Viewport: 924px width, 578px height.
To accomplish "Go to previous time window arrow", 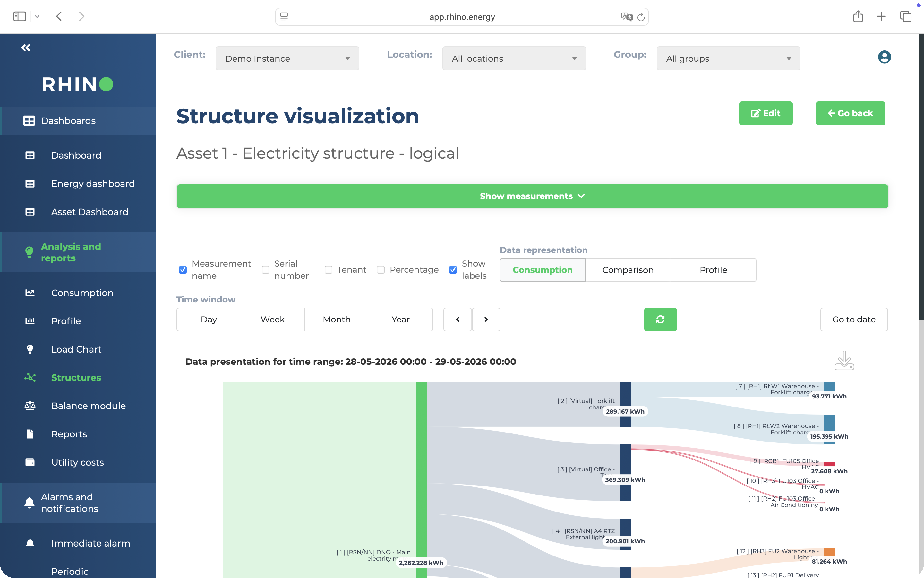I will pyautogui.click(x=458, y=319).
